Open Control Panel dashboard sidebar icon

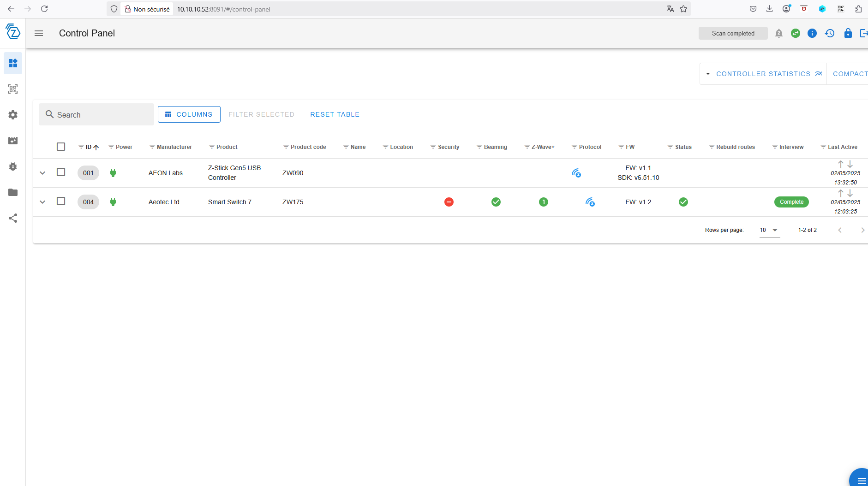(13, 63)
